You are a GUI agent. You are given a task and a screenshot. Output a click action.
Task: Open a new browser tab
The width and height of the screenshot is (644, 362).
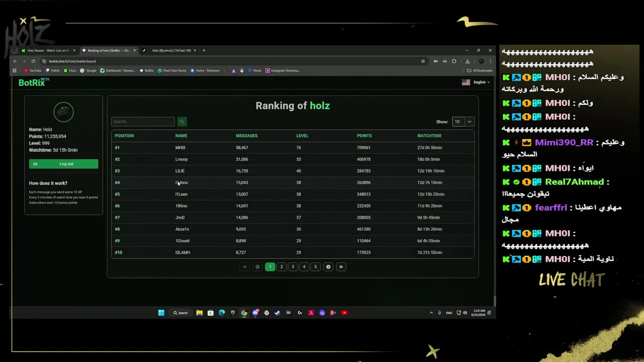click(x=204, y=50)
